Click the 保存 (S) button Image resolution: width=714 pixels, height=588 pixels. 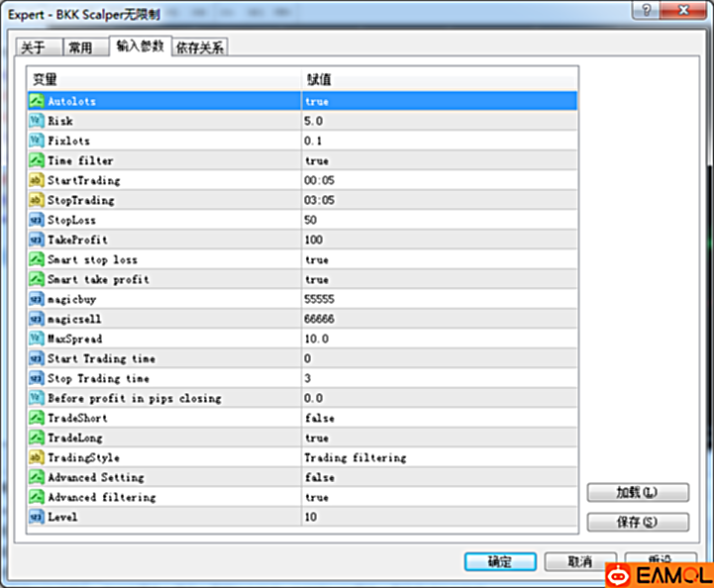point(638,522)
